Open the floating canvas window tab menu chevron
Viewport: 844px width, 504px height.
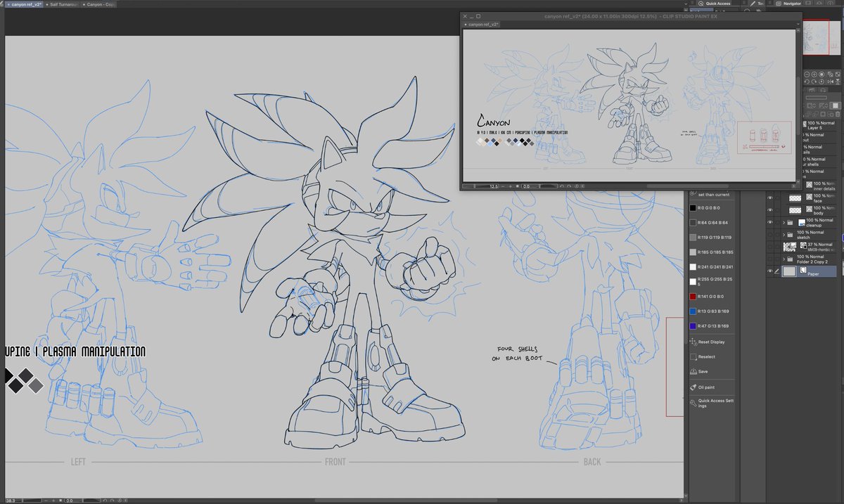coord(797,24)
